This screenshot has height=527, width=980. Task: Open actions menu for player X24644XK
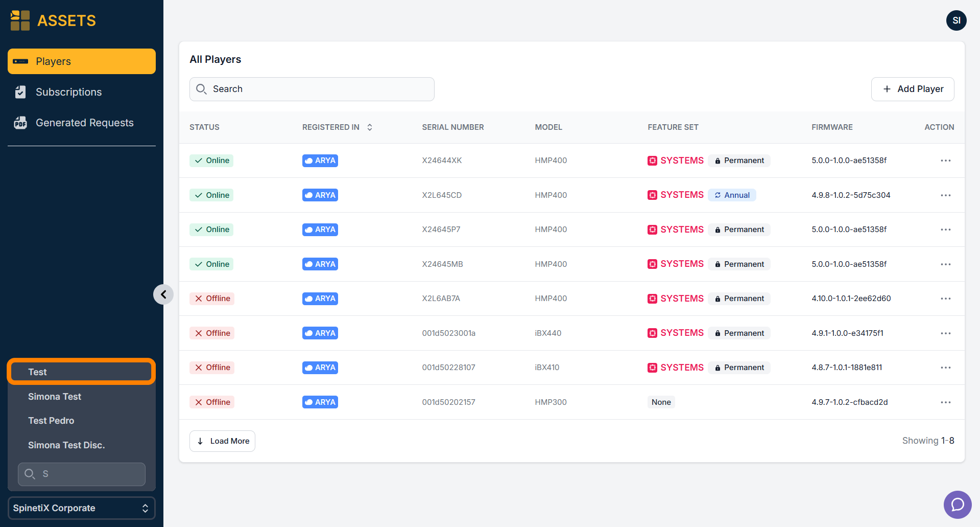click(946, 161)
